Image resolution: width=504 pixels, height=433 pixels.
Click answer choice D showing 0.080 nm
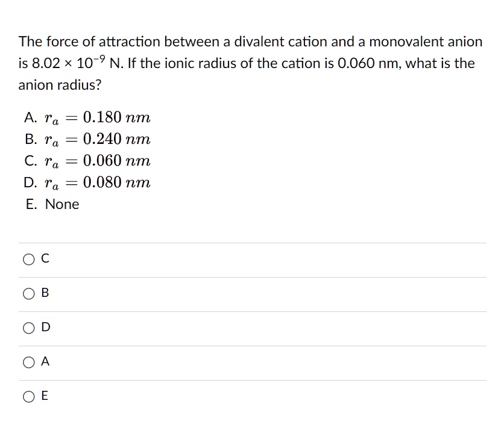tap(87, 183)
